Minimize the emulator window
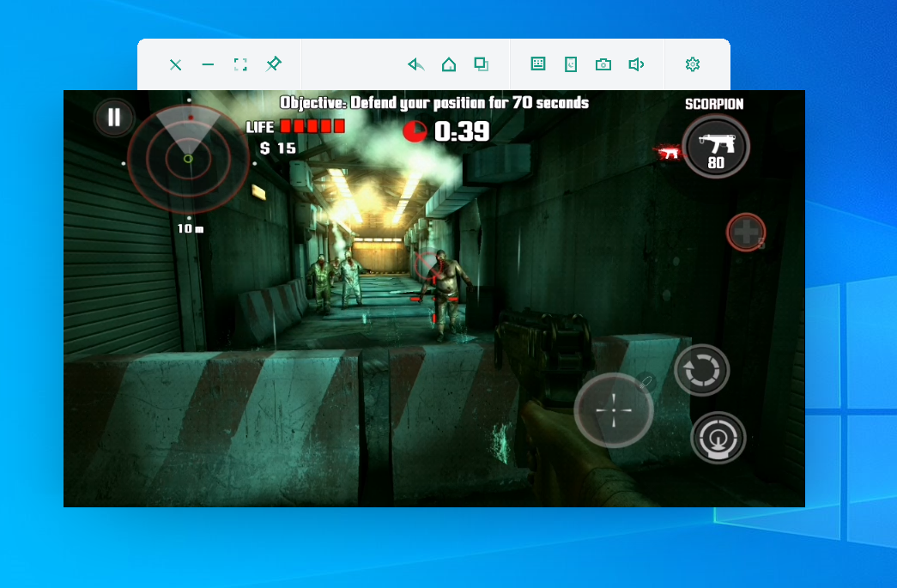 pos(209,64)
